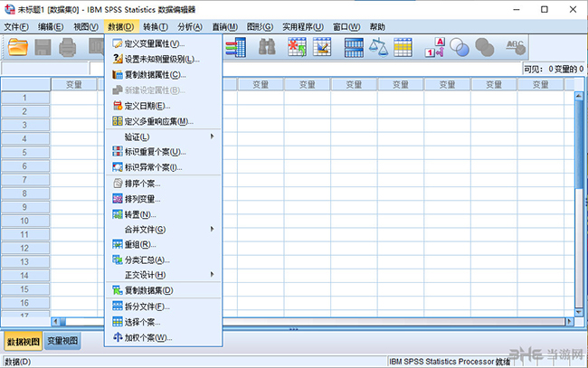Open the 分析(A) menu
Viewport: 588px width, 368px height.
pyautogui.click(x=190, y=27)
